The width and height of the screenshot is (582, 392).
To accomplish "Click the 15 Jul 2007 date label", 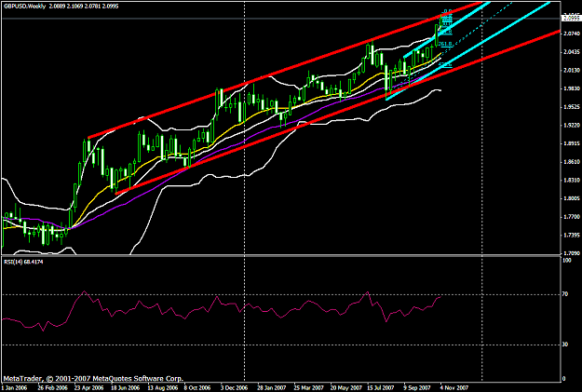I will pos(381,388).
